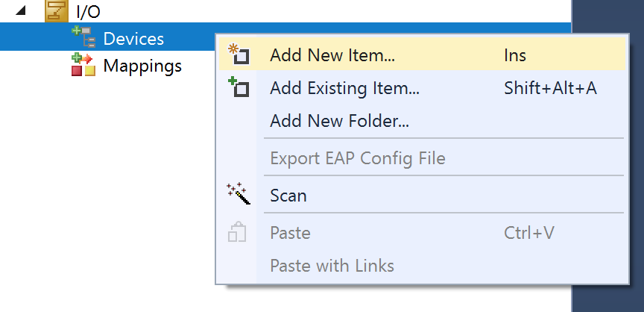The width and height of the screenshot is (644, 312).
Task: Click the Ins shortcut text
Action: [x=515, y=55]
